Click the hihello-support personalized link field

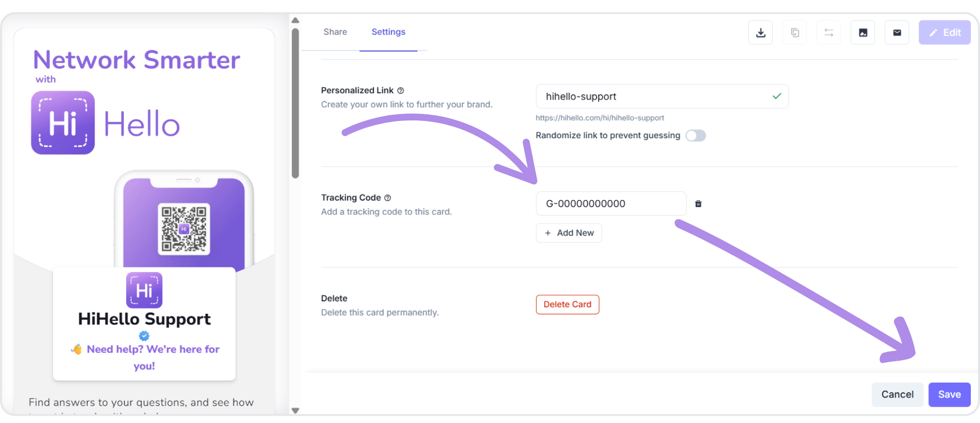(x=662, y=96)
